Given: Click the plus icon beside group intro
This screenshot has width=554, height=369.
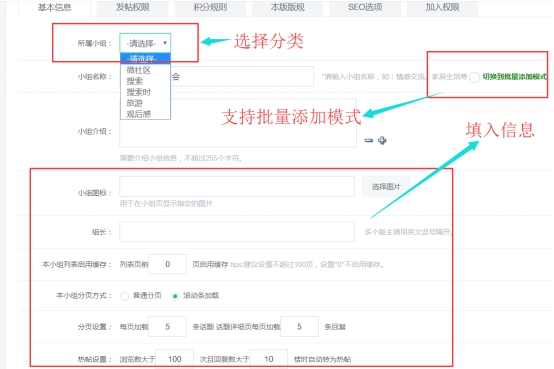Looking at the screenshot, I should (x=382, y=141).
